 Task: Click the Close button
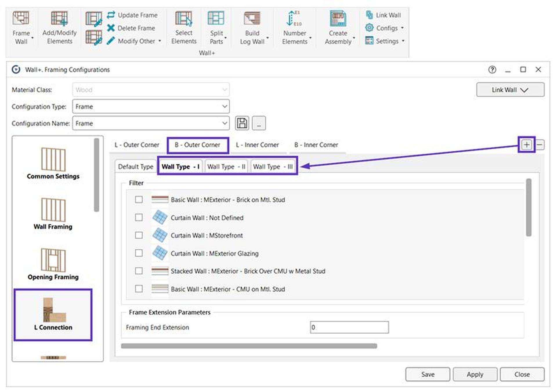pyautogui.click(x=522, y=374)
